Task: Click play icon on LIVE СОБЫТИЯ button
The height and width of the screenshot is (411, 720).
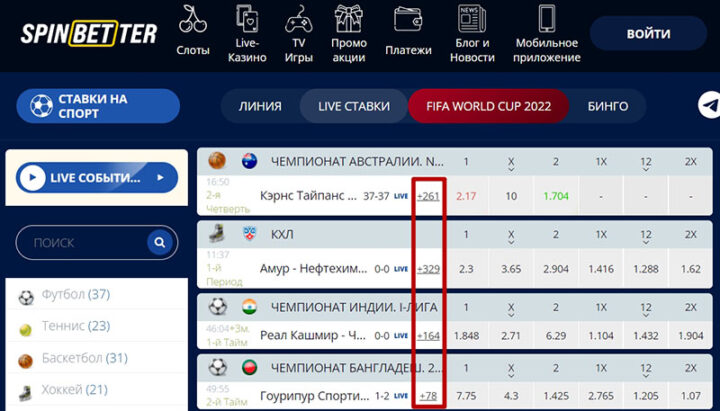Action: click(x=32, y=178)
